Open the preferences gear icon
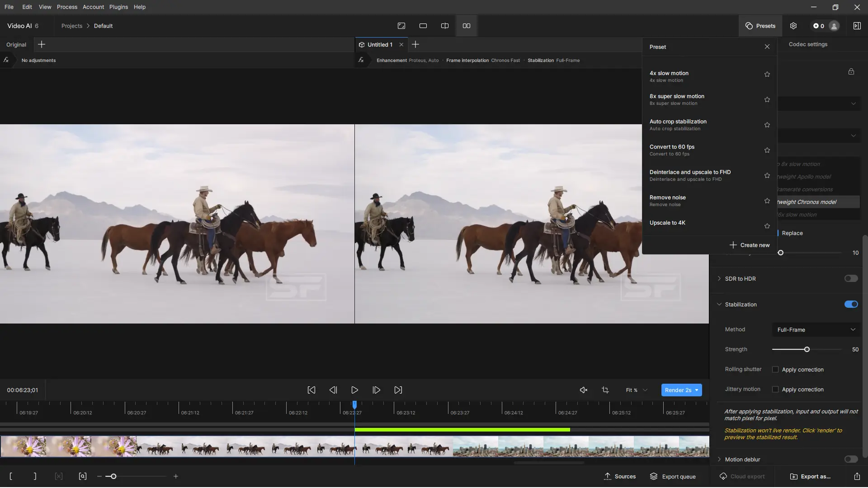This screenshot has width=868, height=488. [x=793, y=26]
